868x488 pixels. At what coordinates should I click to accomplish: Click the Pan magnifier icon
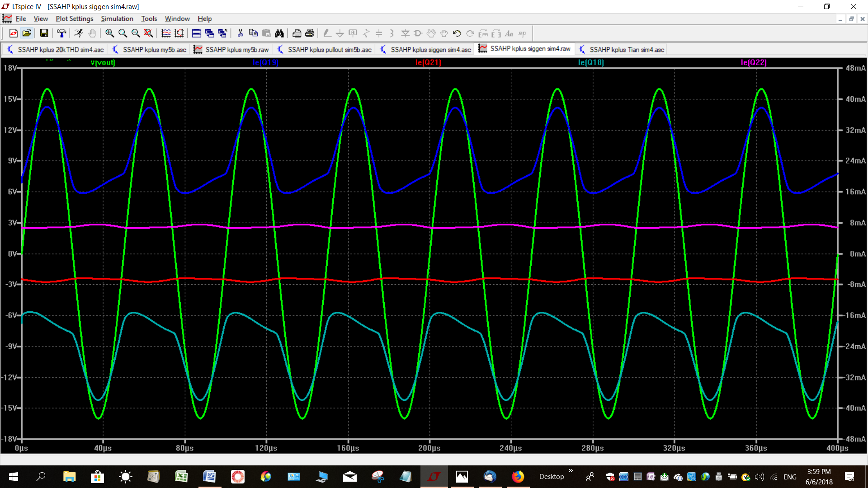(123, 33)
